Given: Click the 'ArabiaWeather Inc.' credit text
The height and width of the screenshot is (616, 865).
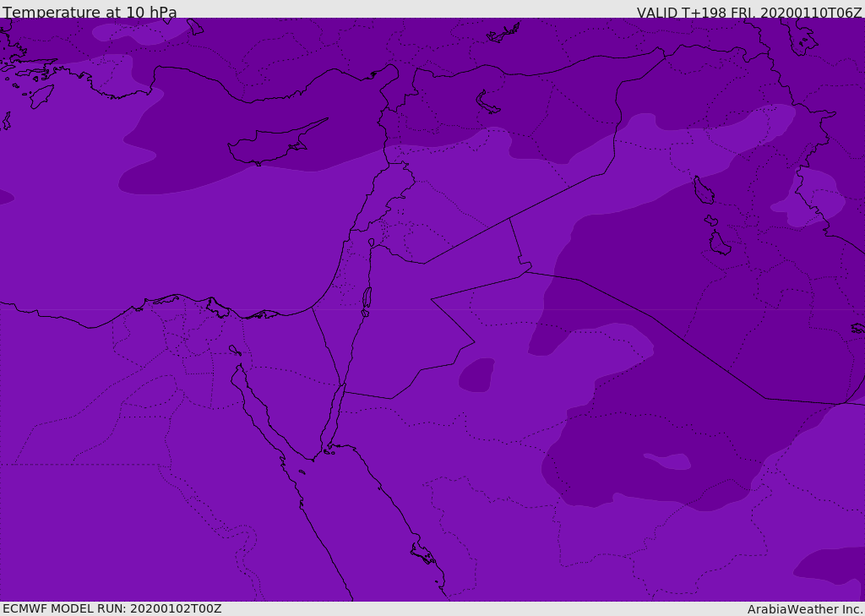Looking at the screenshot, I should pos(805,609).
